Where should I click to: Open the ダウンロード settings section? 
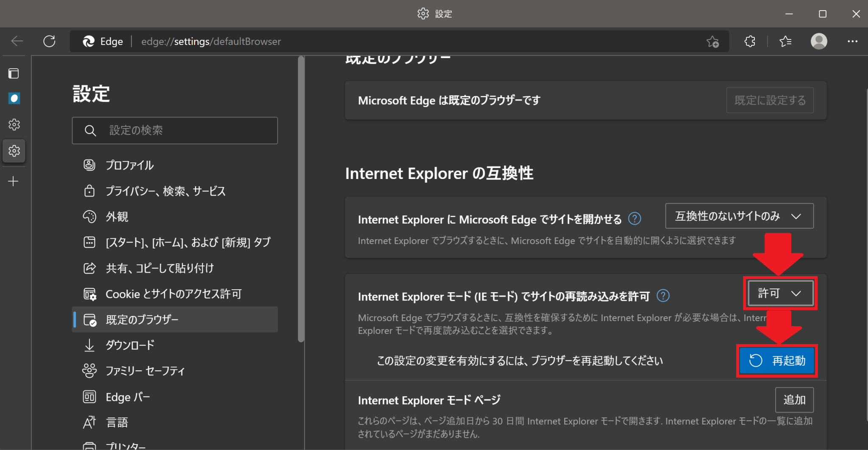(x=130, y=345)
